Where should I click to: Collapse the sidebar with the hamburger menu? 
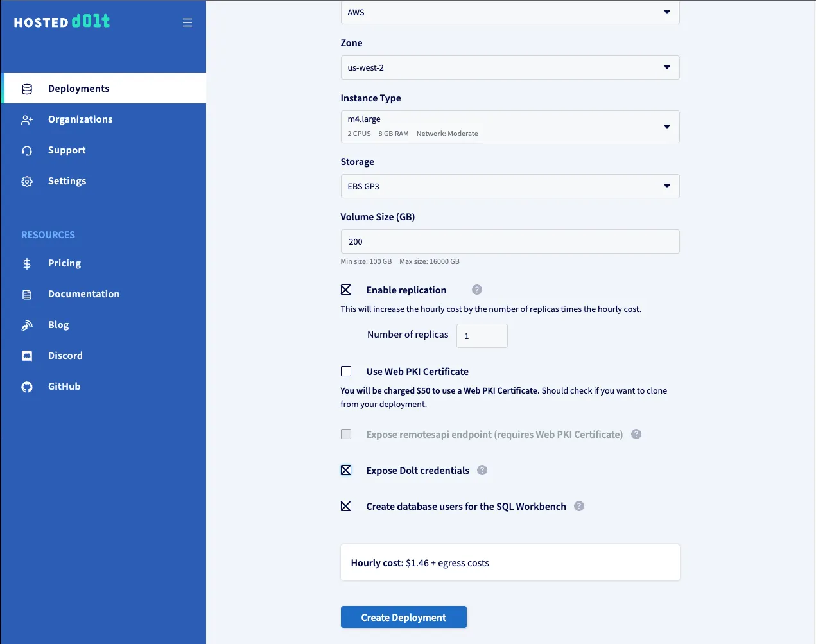[x=187, y=22]
